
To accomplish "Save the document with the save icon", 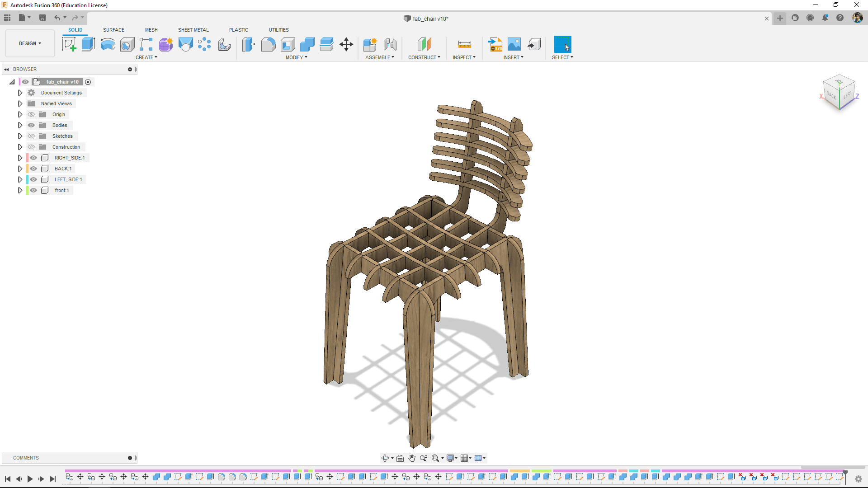I will pos(42,18).
